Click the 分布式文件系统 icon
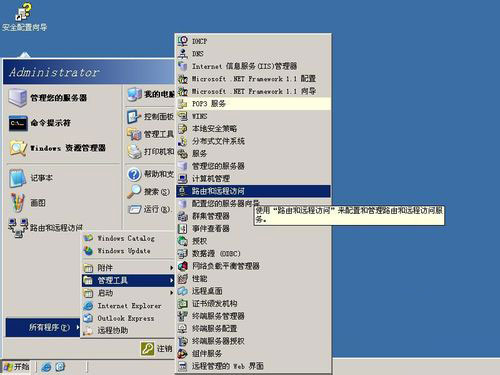Viewport: 500px width, 375px height. [183, 141]
